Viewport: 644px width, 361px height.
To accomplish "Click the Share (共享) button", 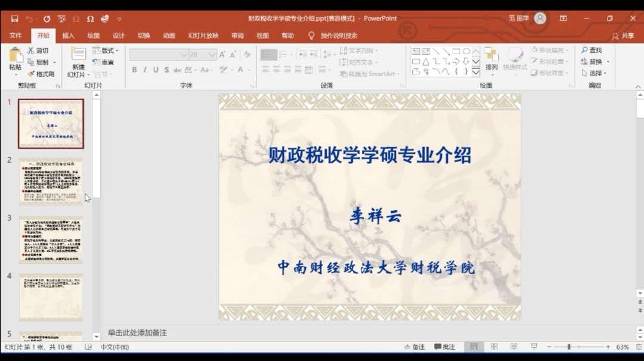I will coord(623,36).
